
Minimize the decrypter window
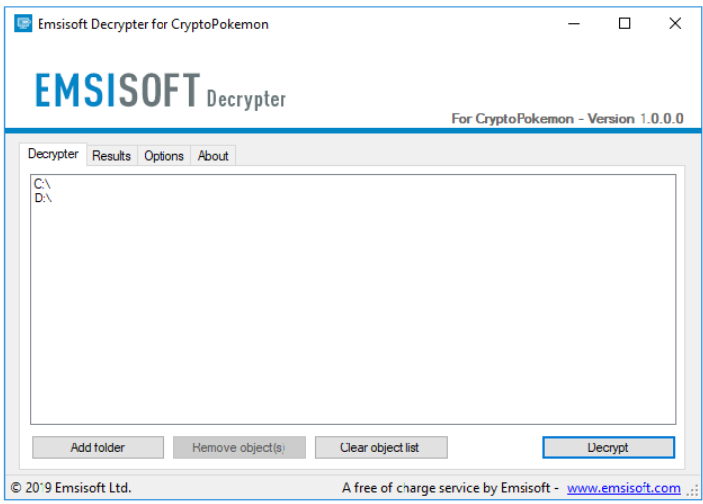coord(574,23)
